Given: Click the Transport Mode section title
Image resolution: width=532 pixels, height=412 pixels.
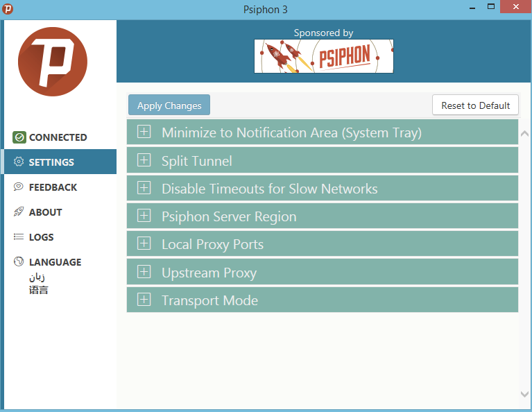Looking at the screenshot, I should click(209, 301).
